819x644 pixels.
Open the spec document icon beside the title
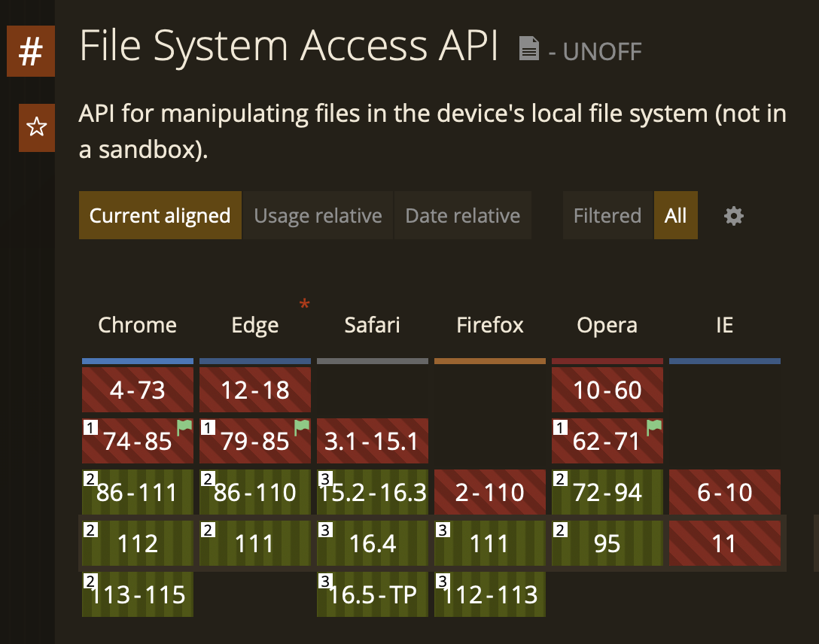[529, 47]
